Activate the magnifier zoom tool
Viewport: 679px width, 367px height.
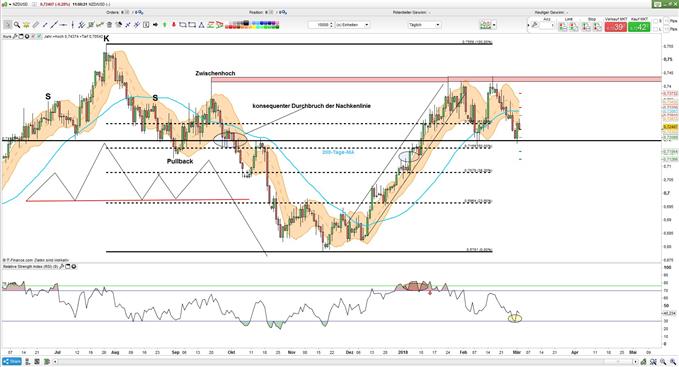point(17,25)
